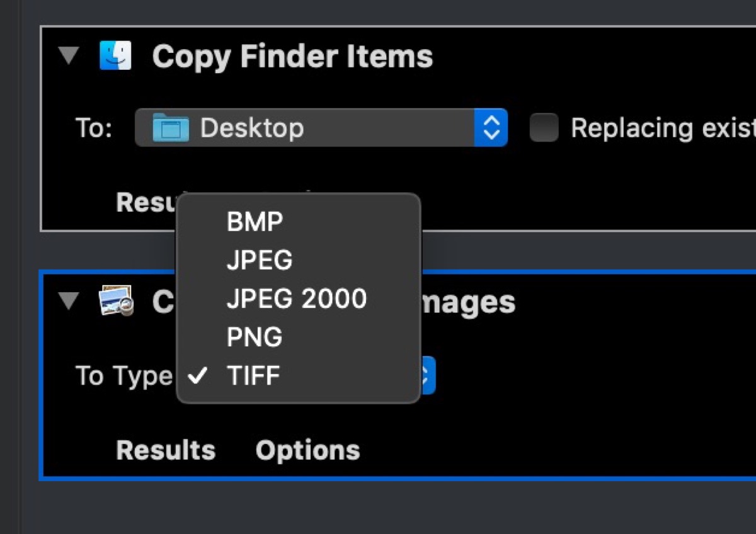The height and width of the screenshot is (534, 756).
Task: Click the Finder icon beside Copy Finder Items
Action: click(x=115, y=55)
